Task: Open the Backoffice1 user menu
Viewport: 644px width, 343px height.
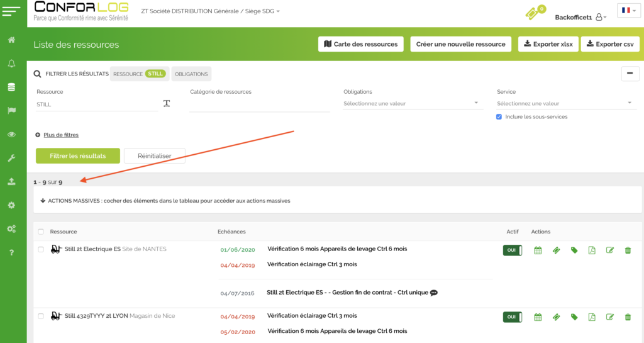Action: (x=580, y=18)
